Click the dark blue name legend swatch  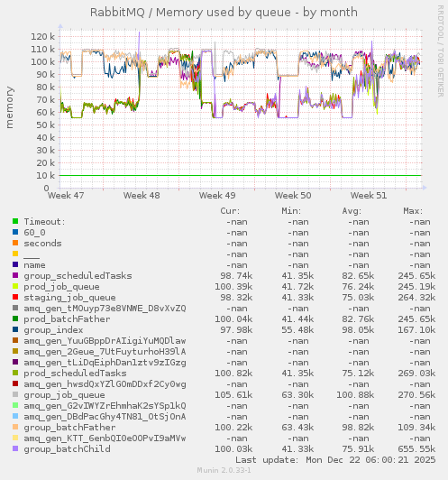coord(15,264)
